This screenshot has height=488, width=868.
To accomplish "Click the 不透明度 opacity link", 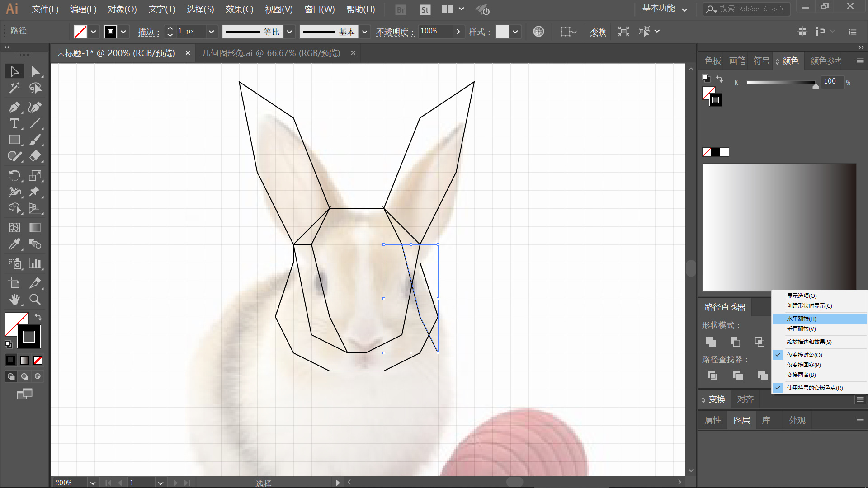I will pos(394,32).
